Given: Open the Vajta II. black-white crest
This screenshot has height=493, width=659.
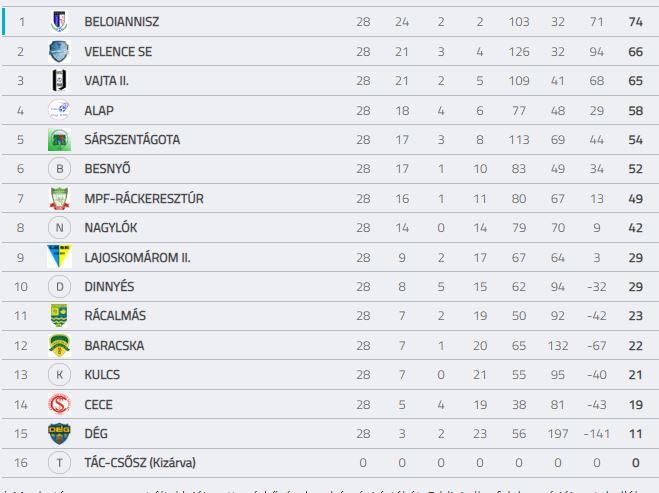Looking at the screenshot, I should pos(59,80).
